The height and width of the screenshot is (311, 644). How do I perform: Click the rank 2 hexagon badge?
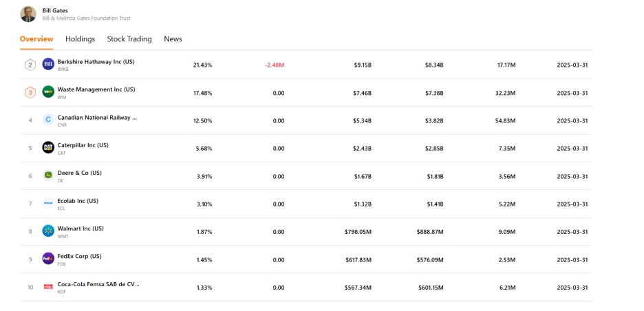tap(30, 65)
